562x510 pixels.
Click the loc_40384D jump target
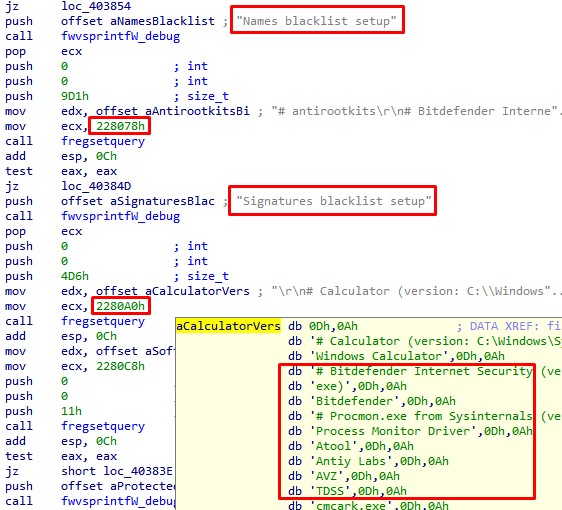tap(96, 186)
